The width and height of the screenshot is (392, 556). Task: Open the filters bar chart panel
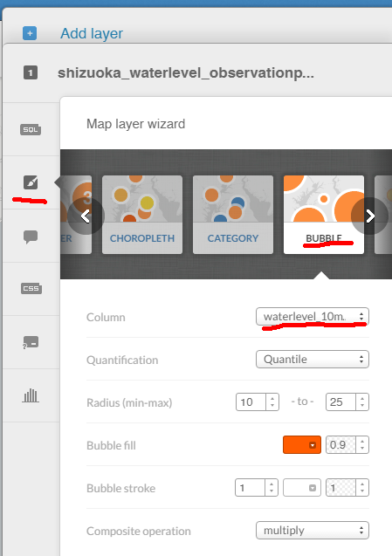click(31, 395)
